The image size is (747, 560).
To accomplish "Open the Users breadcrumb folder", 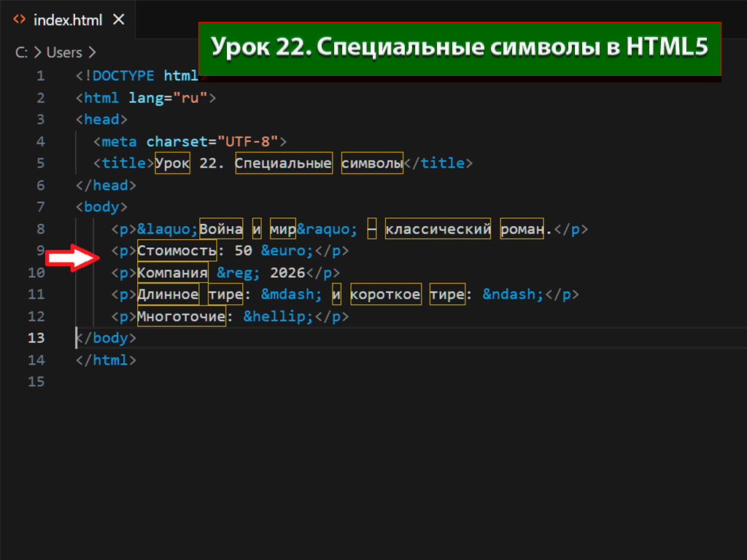I will (x=64, y=52).
